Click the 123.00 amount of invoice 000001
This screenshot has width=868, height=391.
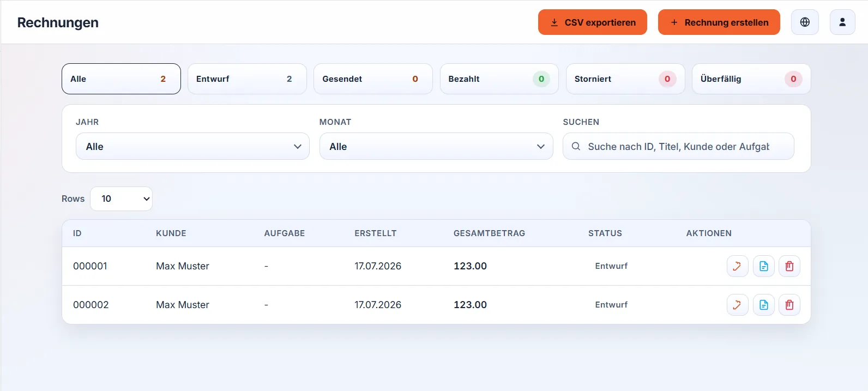coord(471,266)
